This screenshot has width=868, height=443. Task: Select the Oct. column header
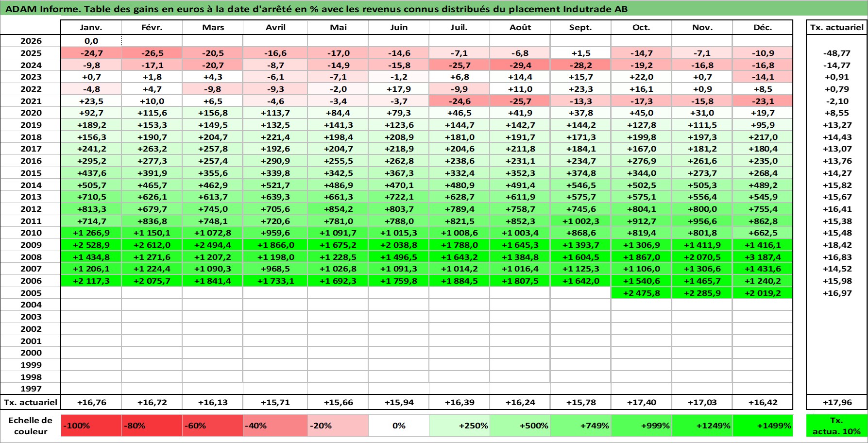click(x=642, y=28)
